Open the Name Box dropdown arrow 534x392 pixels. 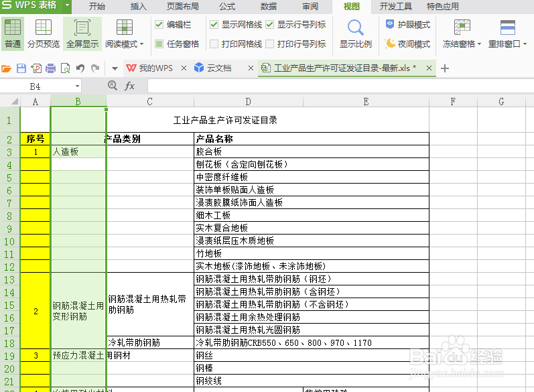tap(77, 86)
